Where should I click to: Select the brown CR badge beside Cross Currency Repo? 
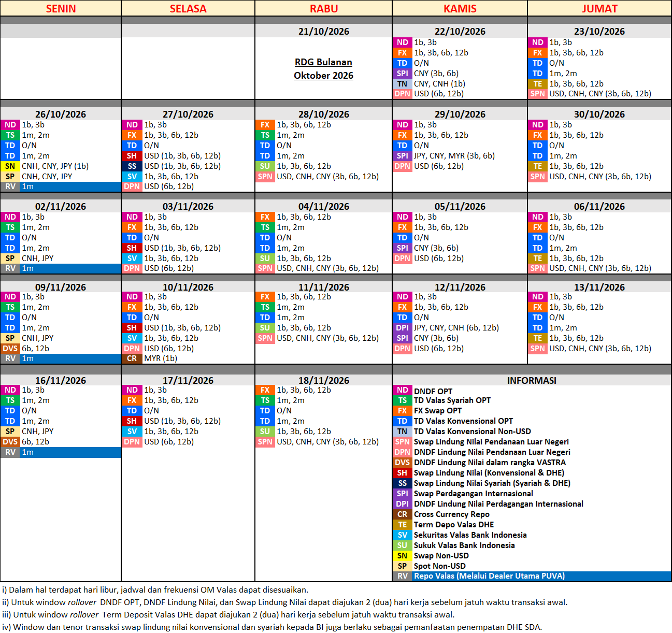coord(403,514)
